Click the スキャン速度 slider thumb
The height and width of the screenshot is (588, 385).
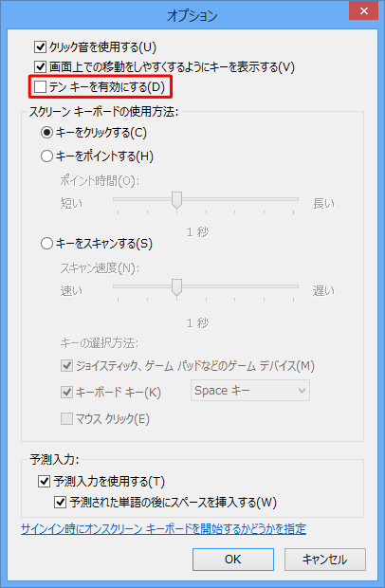(x=176, y=287)
